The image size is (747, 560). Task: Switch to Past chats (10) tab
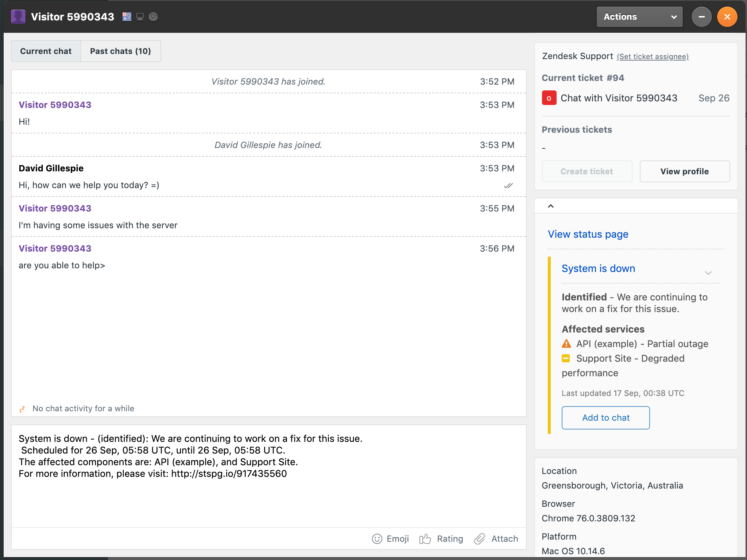pos(120,51)
